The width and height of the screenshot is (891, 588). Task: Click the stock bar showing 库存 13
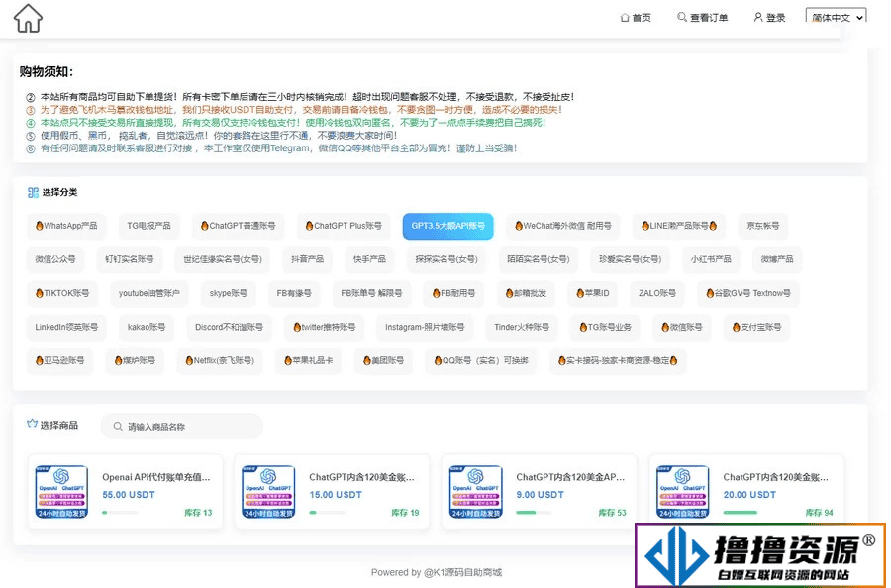click(x=120, y=513)
